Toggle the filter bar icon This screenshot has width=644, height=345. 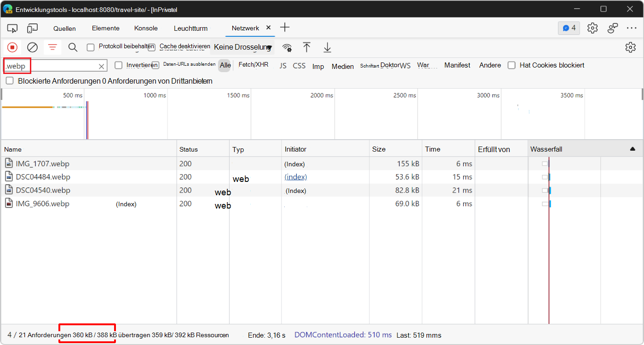[53, 47]
